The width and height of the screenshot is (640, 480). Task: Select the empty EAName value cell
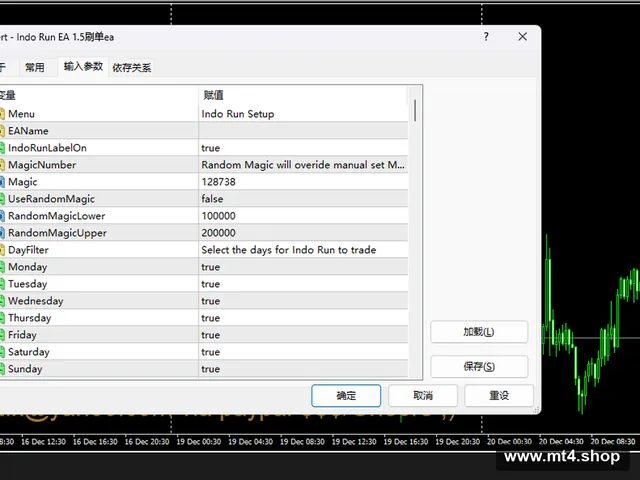click(x=303, y=131)
